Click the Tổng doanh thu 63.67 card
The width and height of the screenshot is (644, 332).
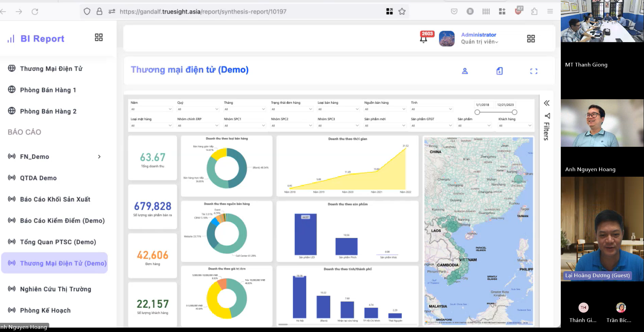(x=153, y=158)
